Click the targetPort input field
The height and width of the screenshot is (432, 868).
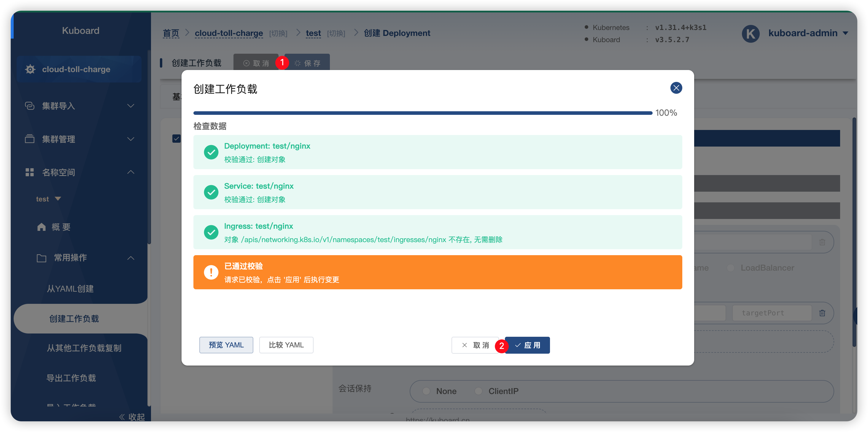[772, 313]
